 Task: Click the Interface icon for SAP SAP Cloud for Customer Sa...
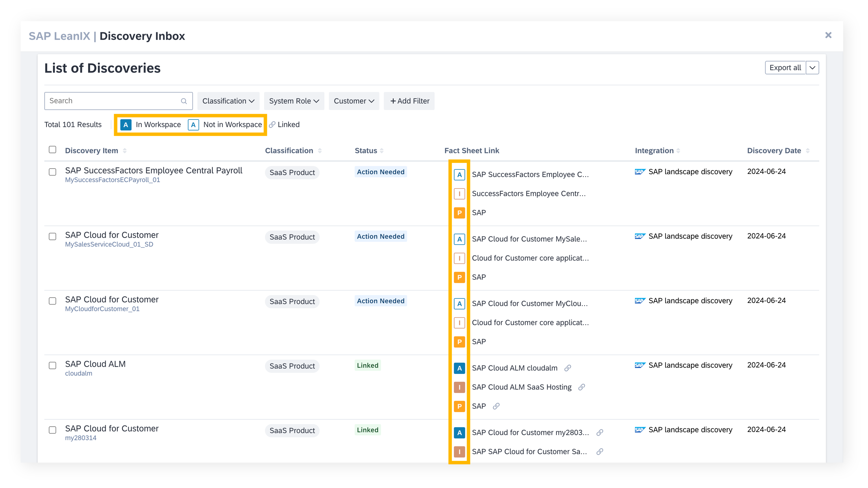459,452
